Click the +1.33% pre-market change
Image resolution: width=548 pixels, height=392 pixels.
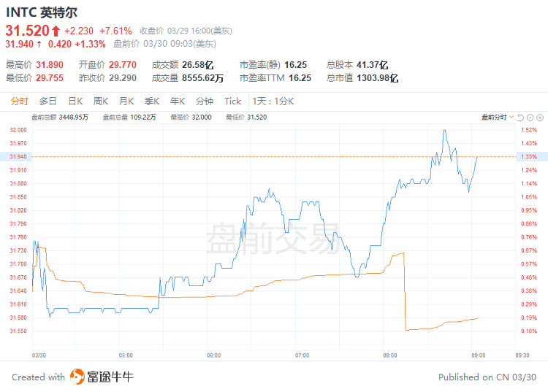tap(90, 44)
